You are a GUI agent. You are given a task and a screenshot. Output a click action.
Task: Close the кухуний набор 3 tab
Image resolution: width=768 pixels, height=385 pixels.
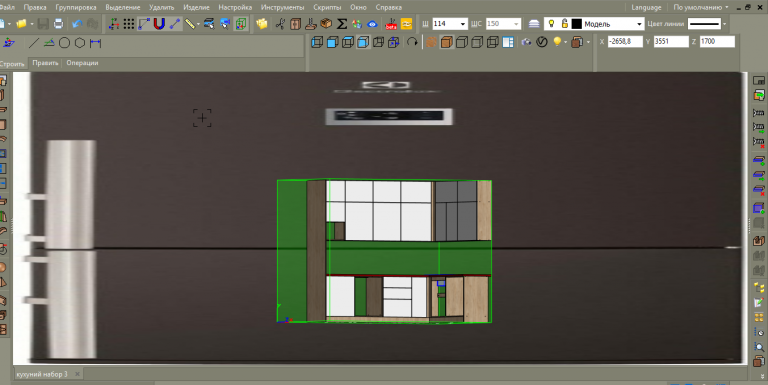[x=77, y=374]
